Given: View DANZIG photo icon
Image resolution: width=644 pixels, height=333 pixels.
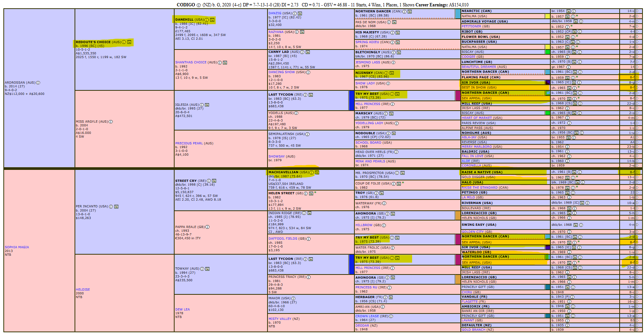Looking at the screenshot, I should click(x=300, y=13).
